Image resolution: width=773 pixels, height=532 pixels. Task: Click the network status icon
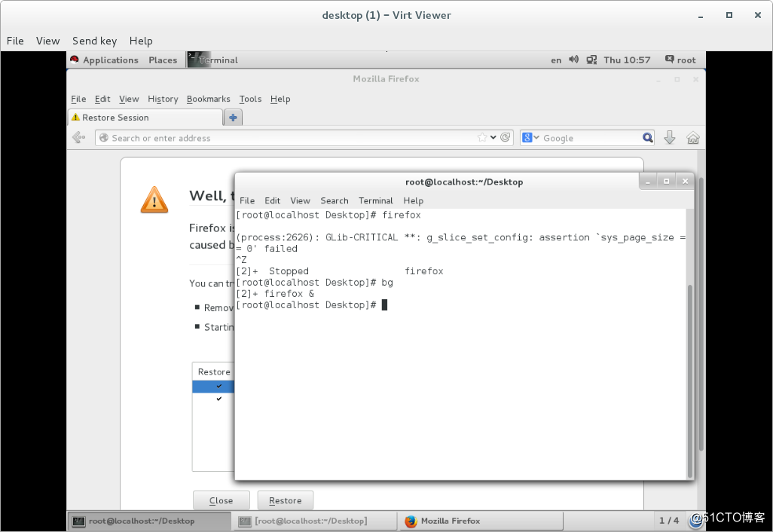(x=591, y=60)
